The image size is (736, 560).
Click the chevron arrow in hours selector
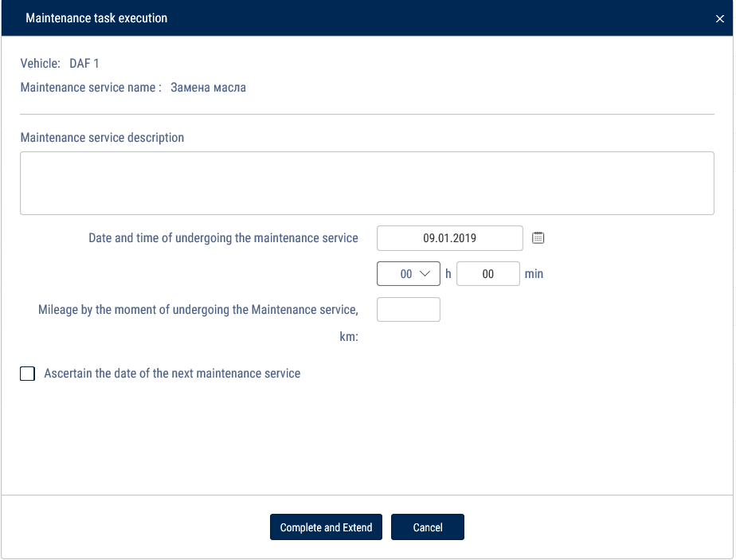tap(425, 274)
